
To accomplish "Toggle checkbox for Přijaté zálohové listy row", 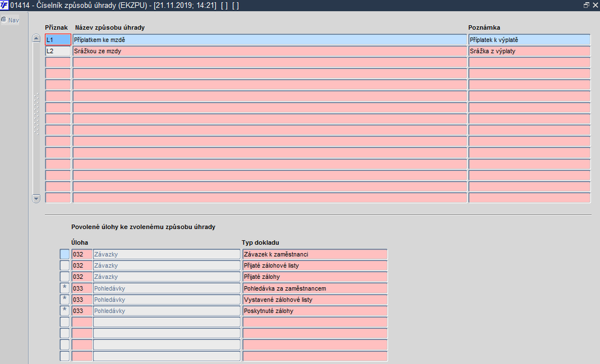I will (65, 265).
